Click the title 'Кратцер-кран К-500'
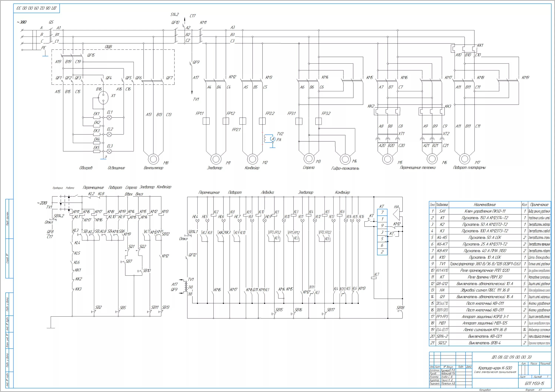 (x=495, y=368)
